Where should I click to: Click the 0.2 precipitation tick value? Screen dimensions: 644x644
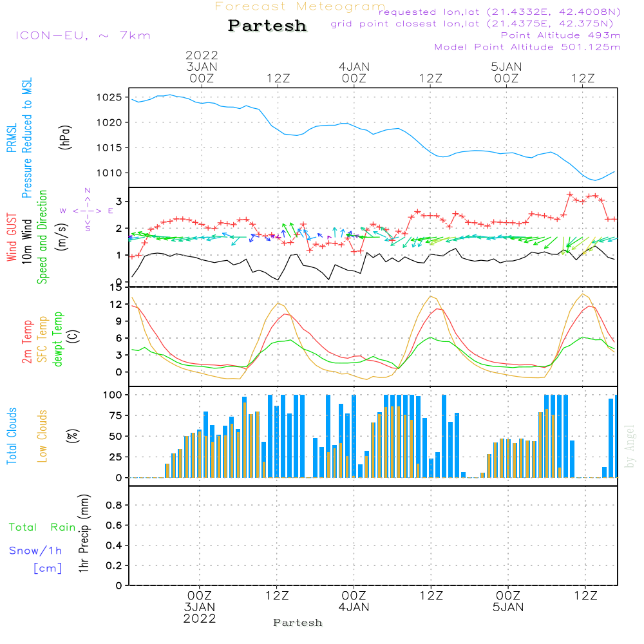coord(114,565)
